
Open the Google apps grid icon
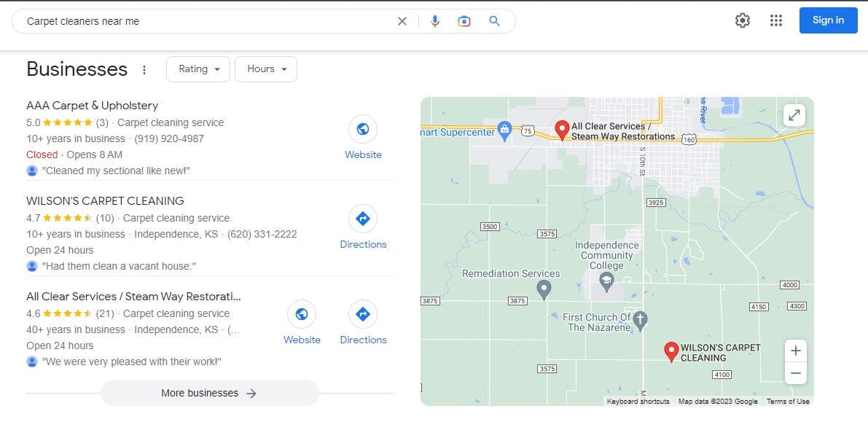776,20
